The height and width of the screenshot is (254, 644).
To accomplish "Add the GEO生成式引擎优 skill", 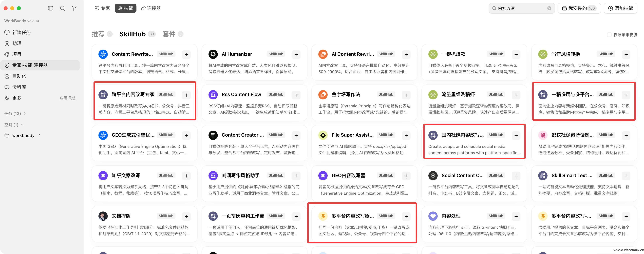I will 186,135.
